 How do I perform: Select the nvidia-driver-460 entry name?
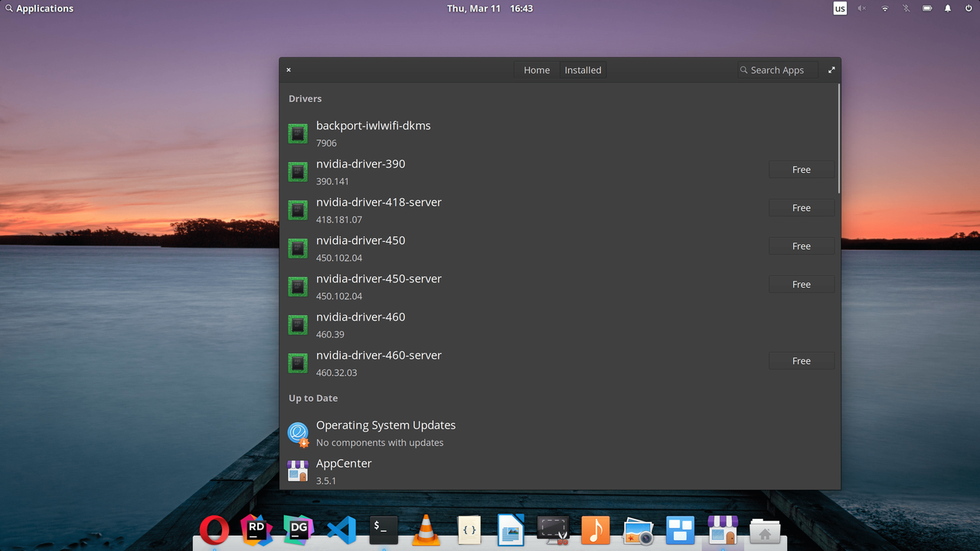tap(361, 317)
